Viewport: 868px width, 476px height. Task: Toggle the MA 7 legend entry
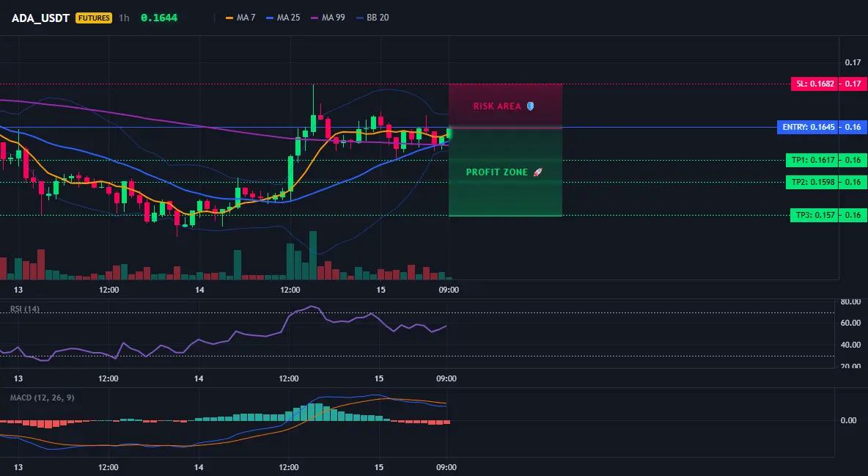pyautogui.click(x=240, y=18)
